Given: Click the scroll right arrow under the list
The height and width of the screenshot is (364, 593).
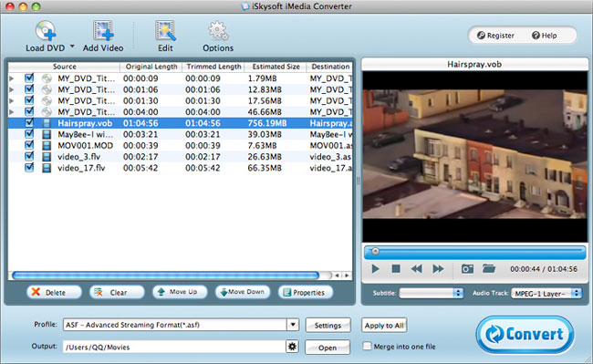Looking at the screenshot, I should point(347,276).
